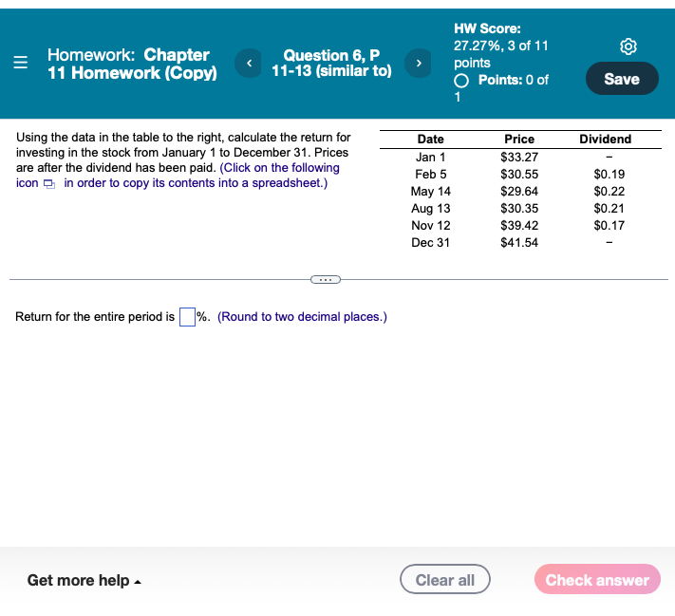
Task: Click the Homework Chapter 11 Homework title
Action: 132,64
